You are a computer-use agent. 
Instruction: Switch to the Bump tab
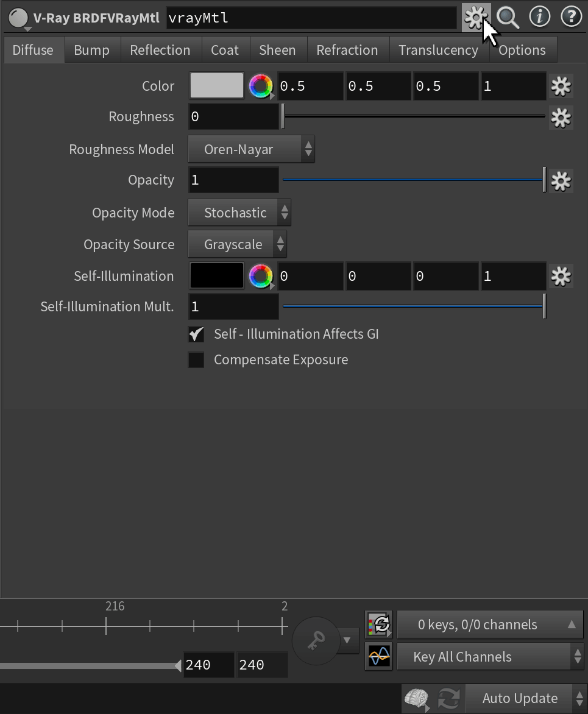coord(91,50)
